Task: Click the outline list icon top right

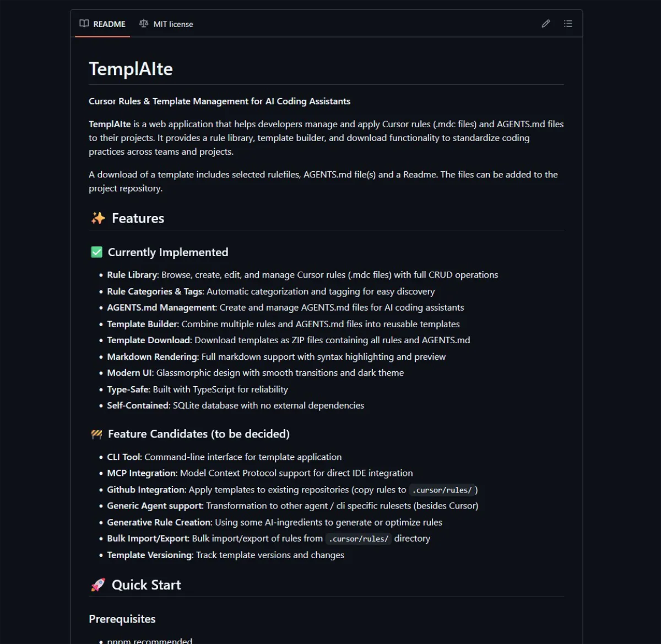Action: 568,24
